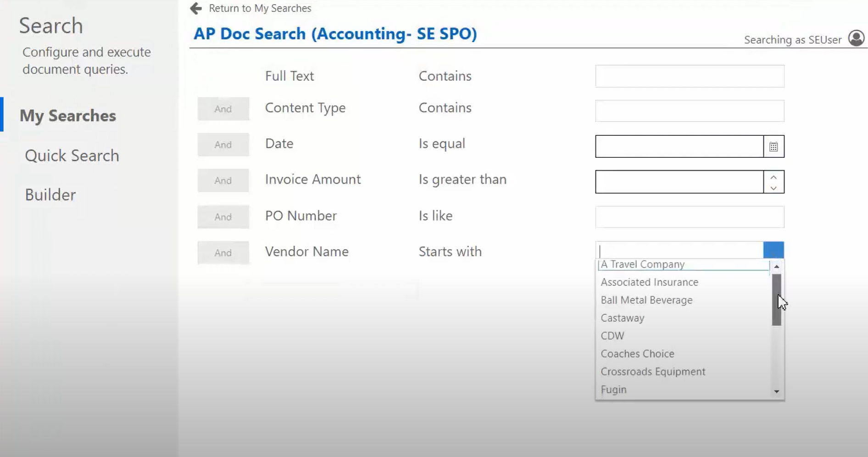Go to the Builder page

[50, 195]
